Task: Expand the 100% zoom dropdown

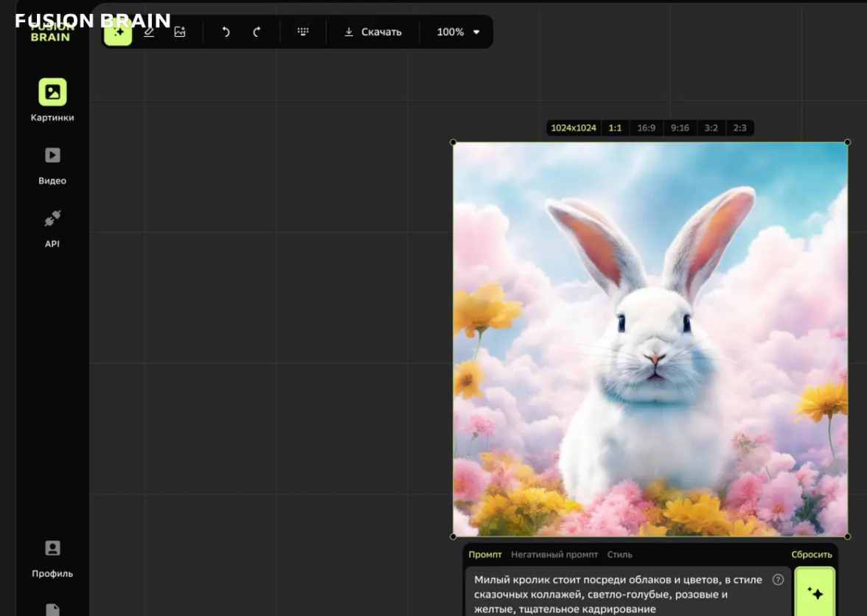Action: pos(458,32)
